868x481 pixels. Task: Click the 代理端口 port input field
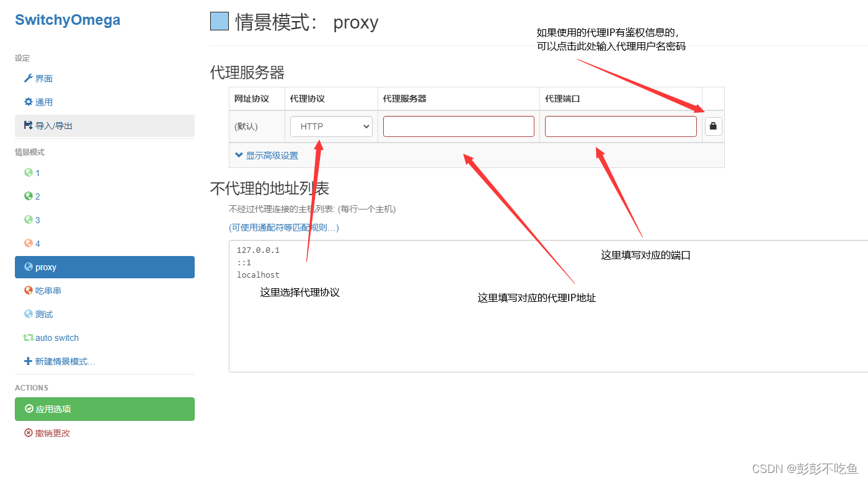coord(620,126)
